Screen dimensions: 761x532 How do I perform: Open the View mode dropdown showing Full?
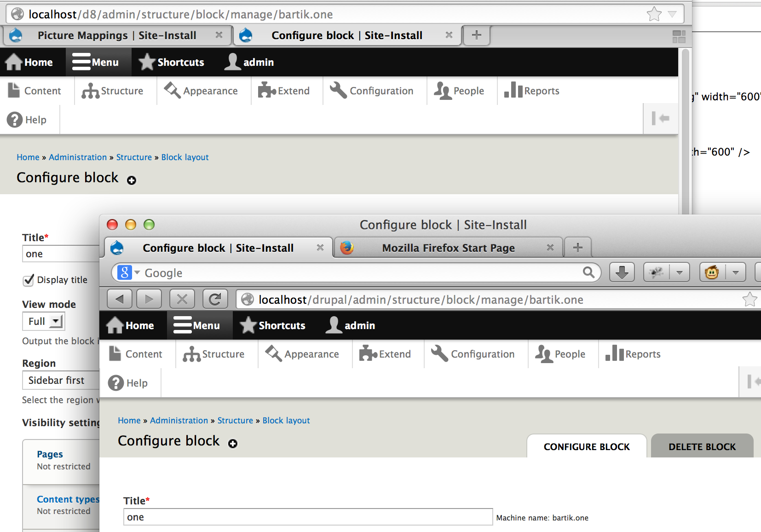(43, 321)
